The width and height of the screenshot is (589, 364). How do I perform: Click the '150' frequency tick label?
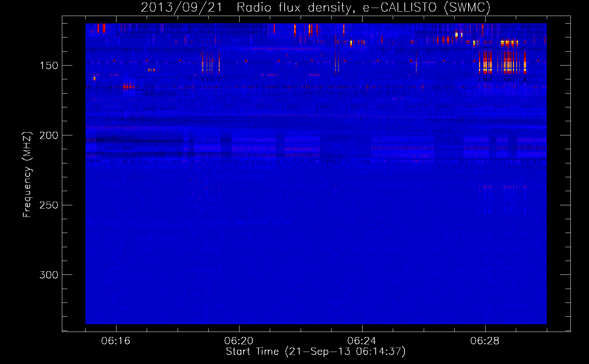[49, 66]
